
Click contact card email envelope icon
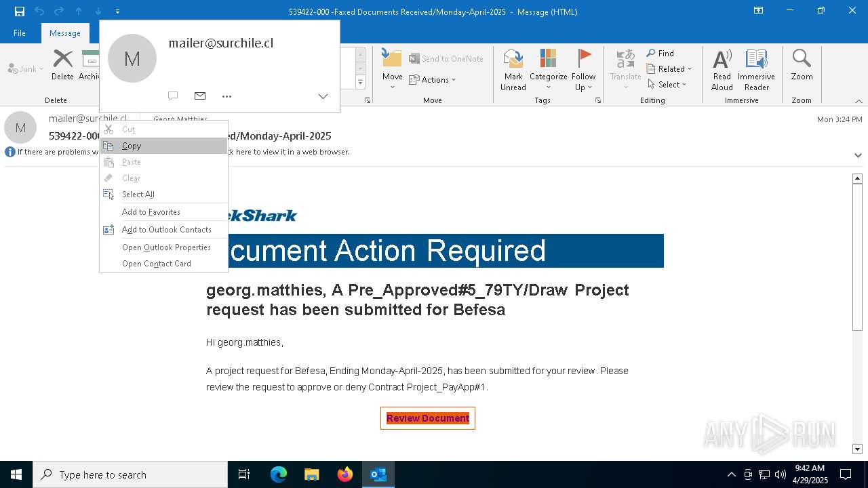tap(200, 96)
